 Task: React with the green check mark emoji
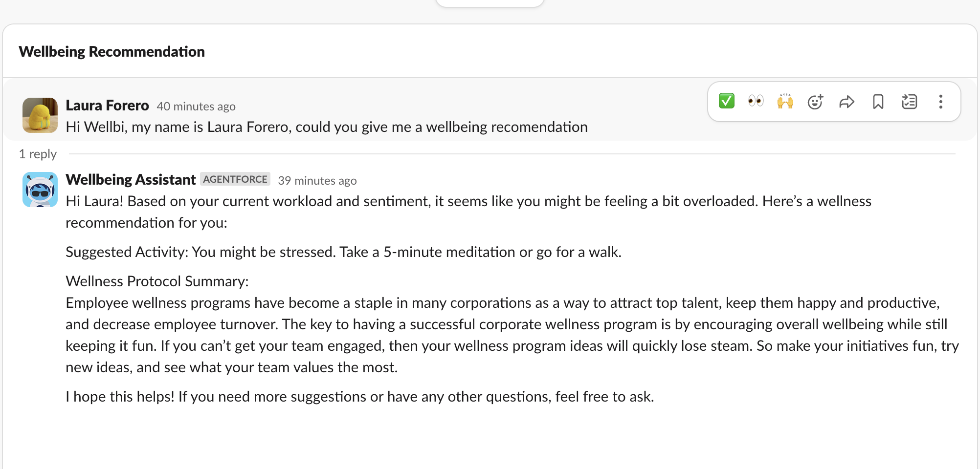click(727, 101)
